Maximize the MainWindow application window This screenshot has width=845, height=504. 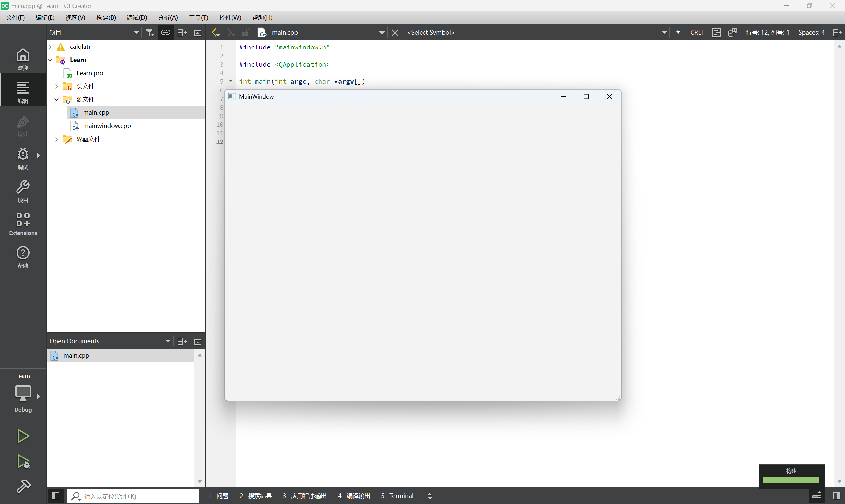586,97
